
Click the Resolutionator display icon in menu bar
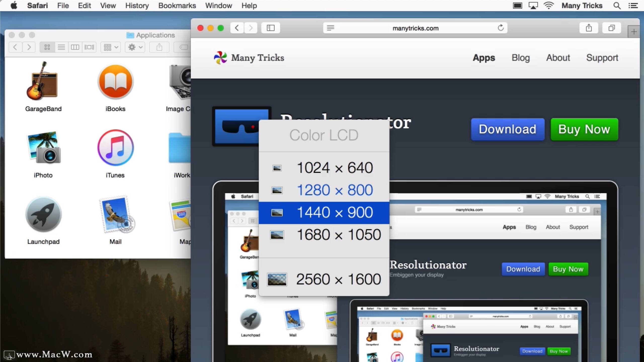(517, 6)
